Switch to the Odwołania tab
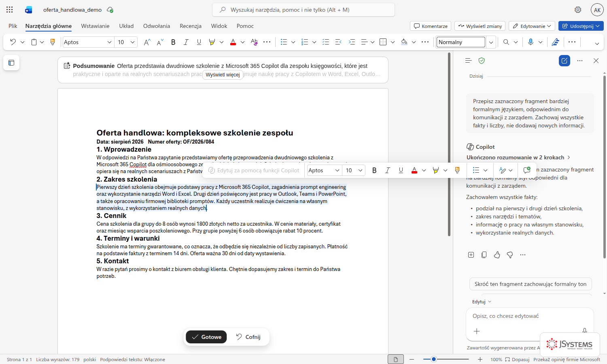 pyautogui.click(x=157, y=26)
